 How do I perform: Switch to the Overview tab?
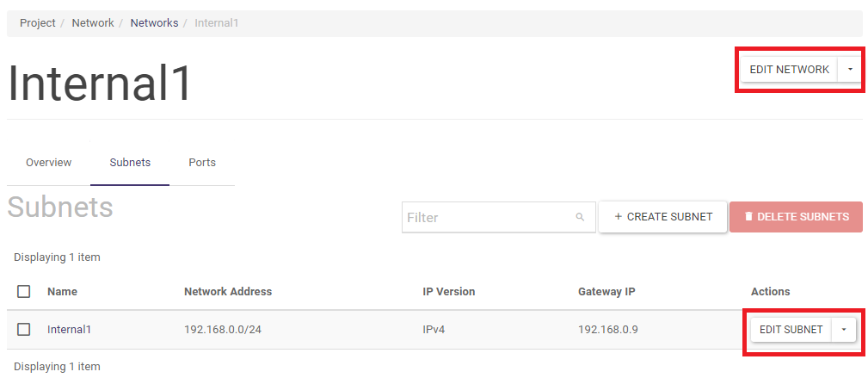(48, 162)
